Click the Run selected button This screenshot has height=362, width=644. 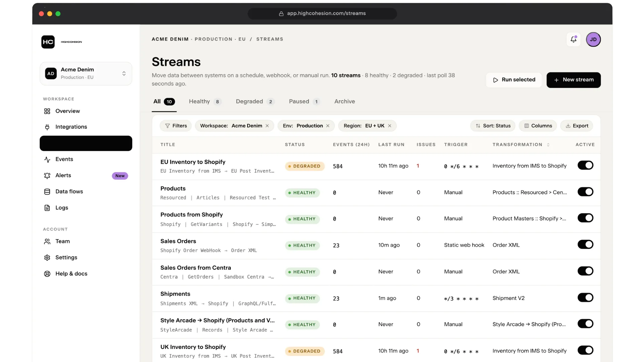tap(514, 80)
